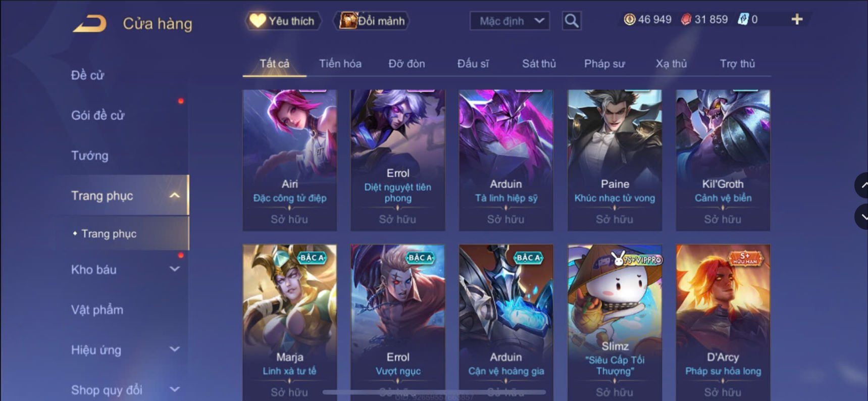868x401 pixels.
Task: Click the horizontal scroll bar at bottom
Action: click(434, 392)
